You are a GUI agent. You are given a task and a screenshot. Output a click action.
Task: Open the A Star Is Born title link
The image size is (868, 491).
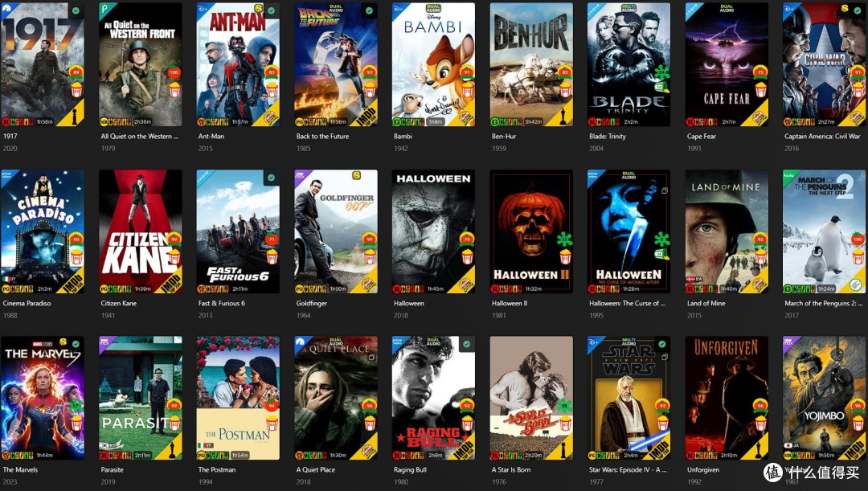tap(511, 470)
